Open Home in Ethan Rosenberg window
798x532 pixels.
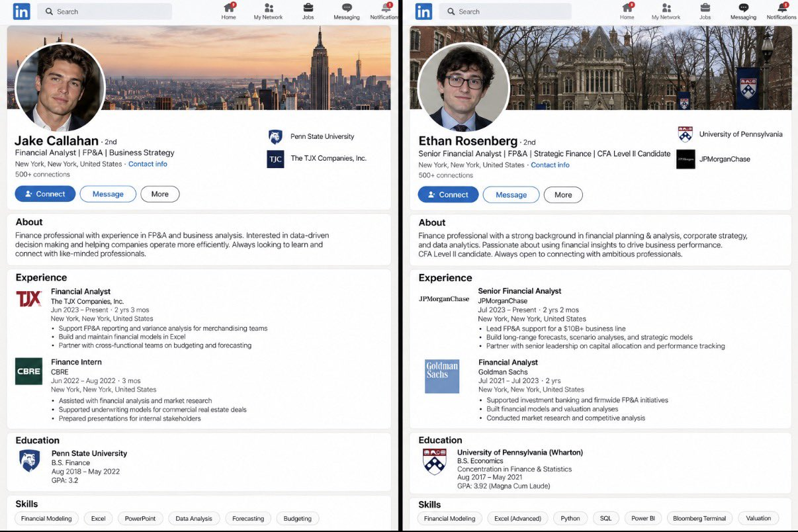click(627, 11)
